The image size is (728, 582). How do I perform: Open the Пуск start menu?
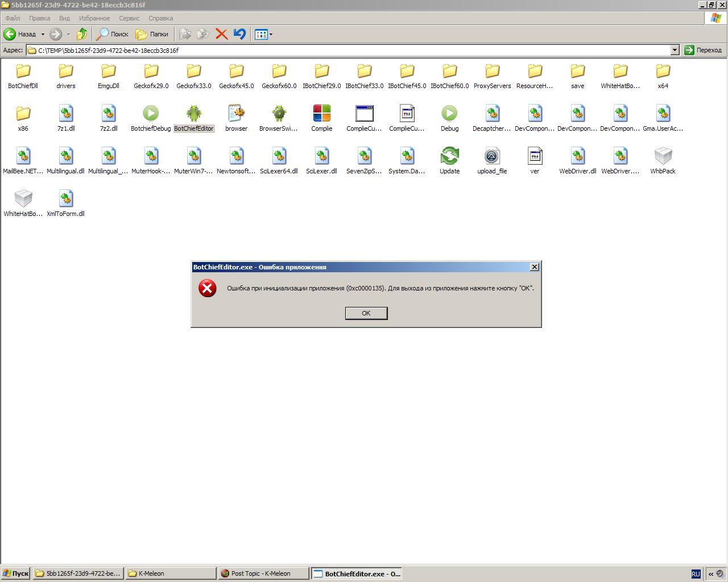pos(15,573)
